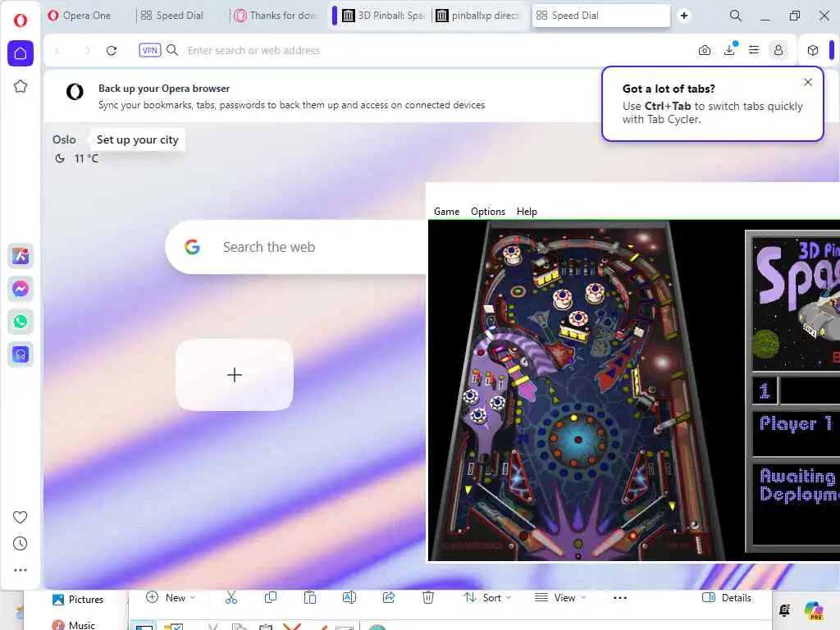Image resolution: width=840 pixels, height=630 pixels.
Task: Open the See more dots in Explorer
Action: point(620,598)
